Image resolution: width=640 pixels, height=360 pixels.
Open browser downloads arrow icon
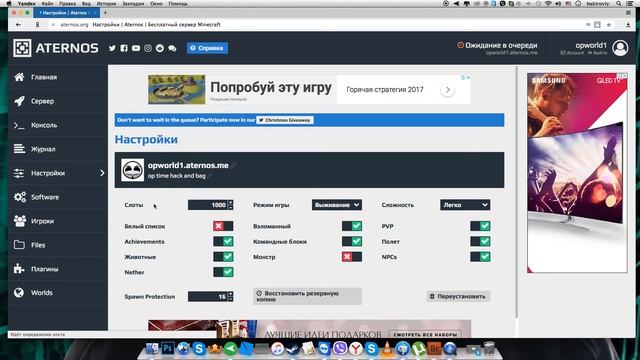pyautogui.click(x=628, y=24)
